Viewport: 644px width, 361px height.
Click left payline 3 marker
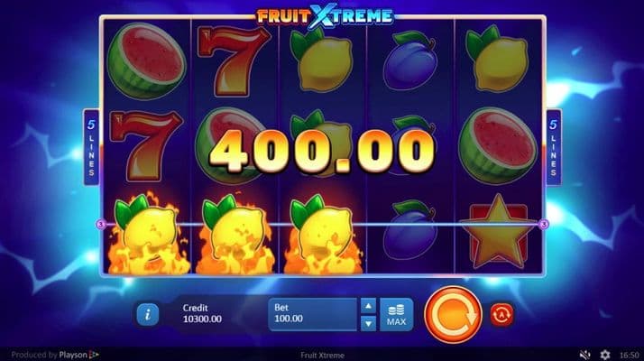[x=101, y=224]
